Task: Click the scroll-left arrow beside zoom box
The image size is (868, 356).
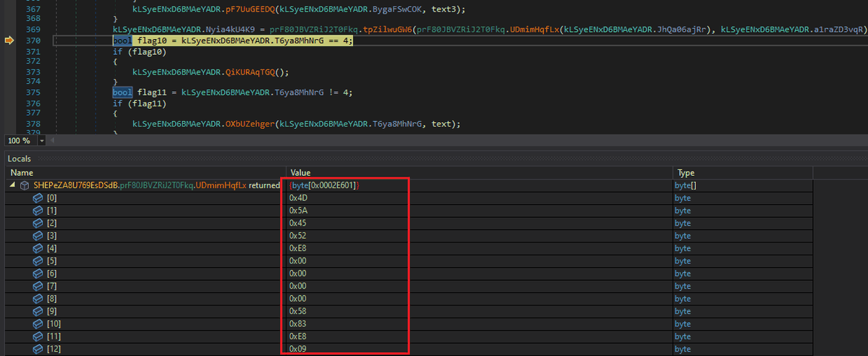Action: click(53, 140)
